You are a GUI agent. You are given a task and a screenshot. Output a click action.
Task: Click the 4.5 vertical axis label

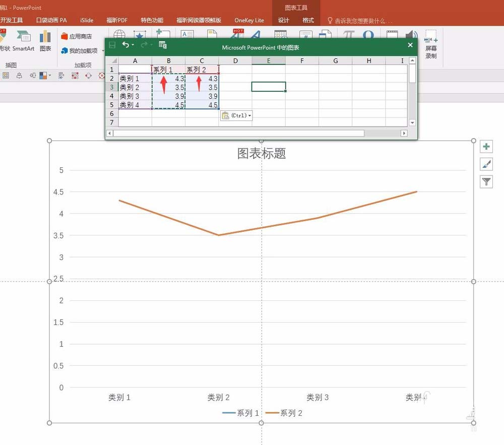point(58,192)
